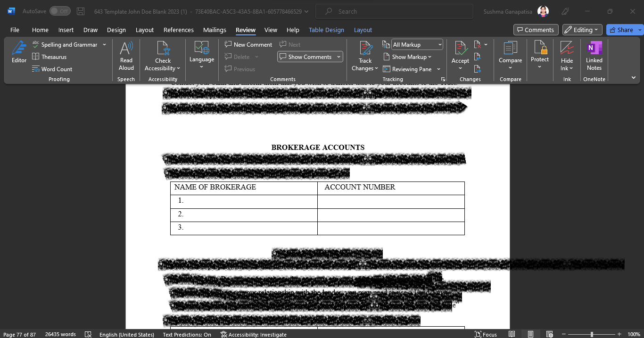The image size is (644, 338).
Task: Open the Mailings ribbon tab
Action: point(215,30)
